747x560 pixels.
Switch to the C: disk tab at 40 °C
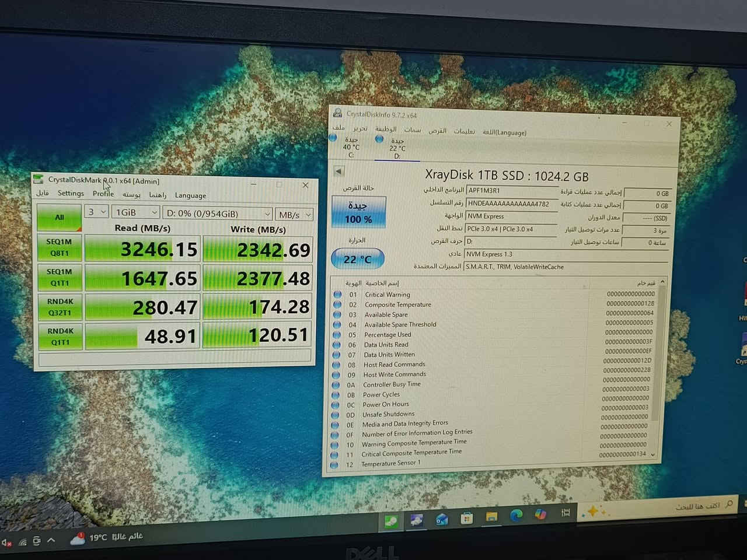[350, 146]
